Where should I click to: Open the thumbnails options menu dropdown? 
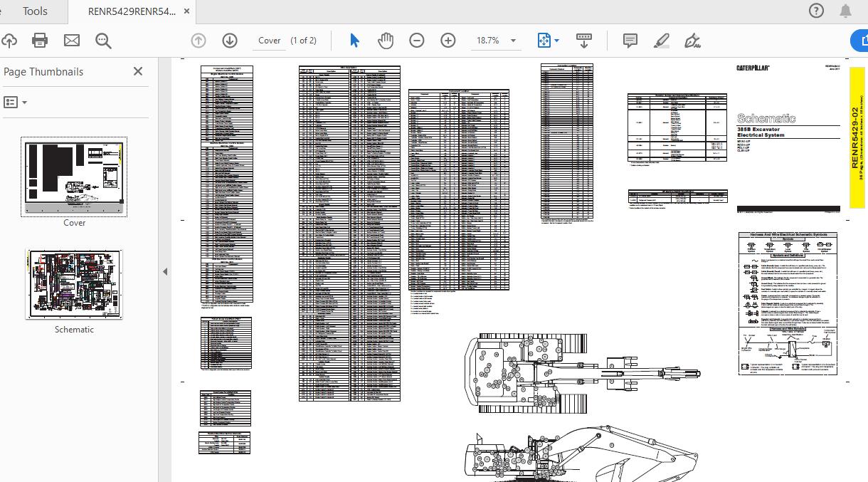pyautogui.click(x=16, y=103)
